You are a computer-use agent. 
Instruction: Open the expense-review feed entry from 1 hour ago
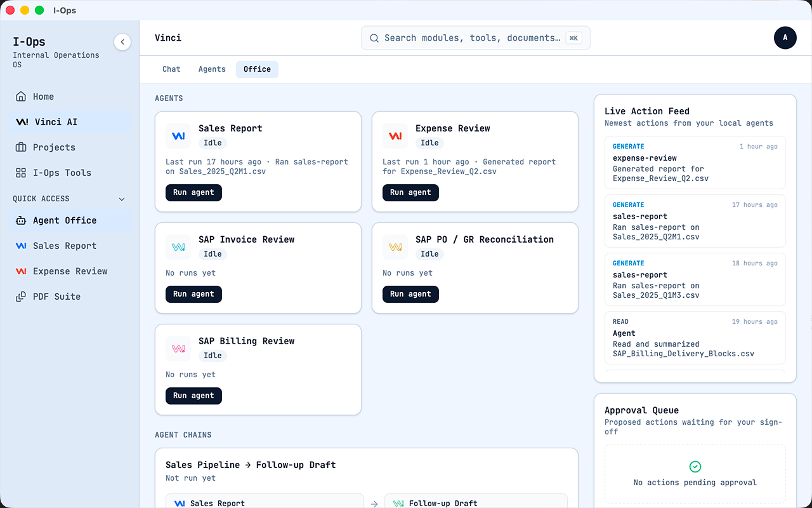click(x=695, y=163)
